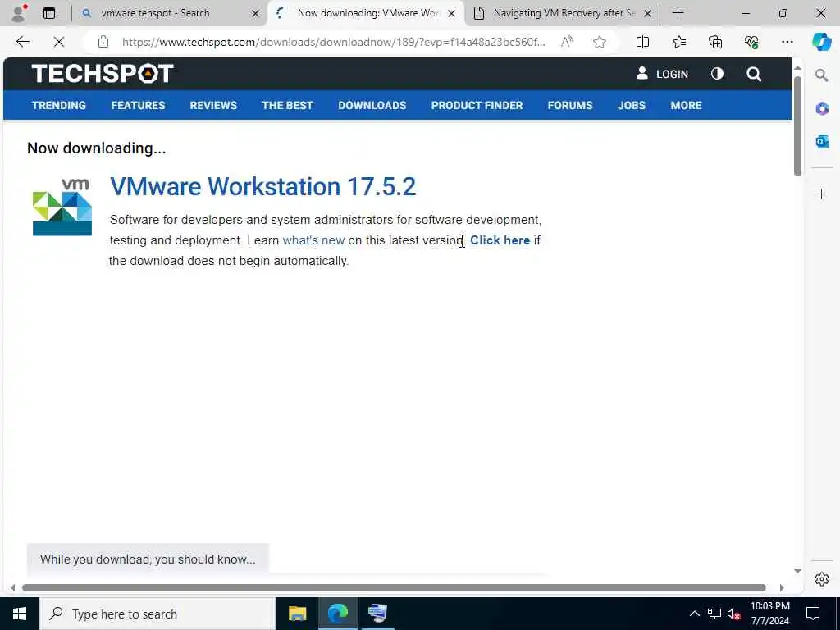The image size is (840, 630).
Task: Click here to start download manually
Action: tap(500, 240)
